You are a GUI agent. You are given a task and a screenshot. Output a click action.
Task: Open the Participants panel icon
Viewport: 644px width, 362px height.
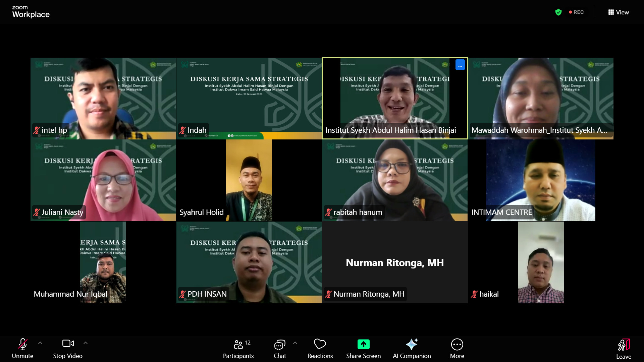(x=238, y=344)
